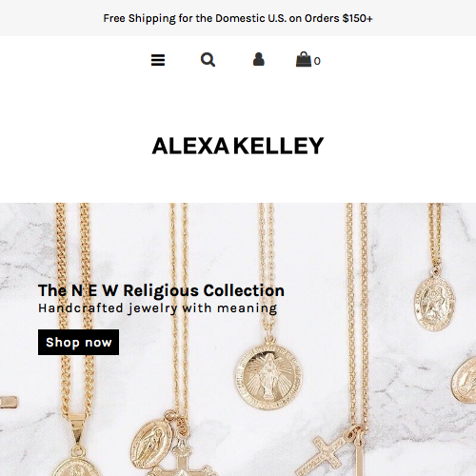476x476 pixels.
Task: Open the account user icon
Action: click(259, 59)
